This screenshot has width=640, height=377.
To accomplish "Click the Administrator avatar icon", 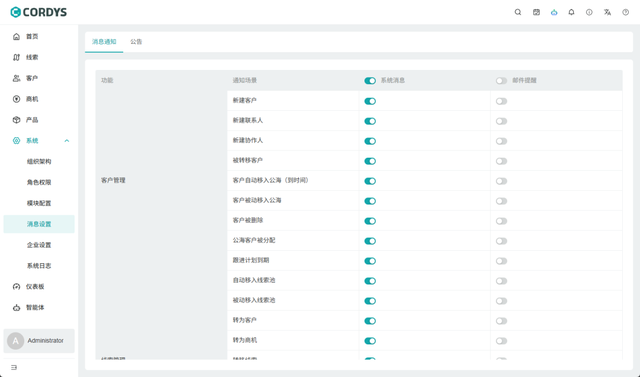I will (16, 341).
